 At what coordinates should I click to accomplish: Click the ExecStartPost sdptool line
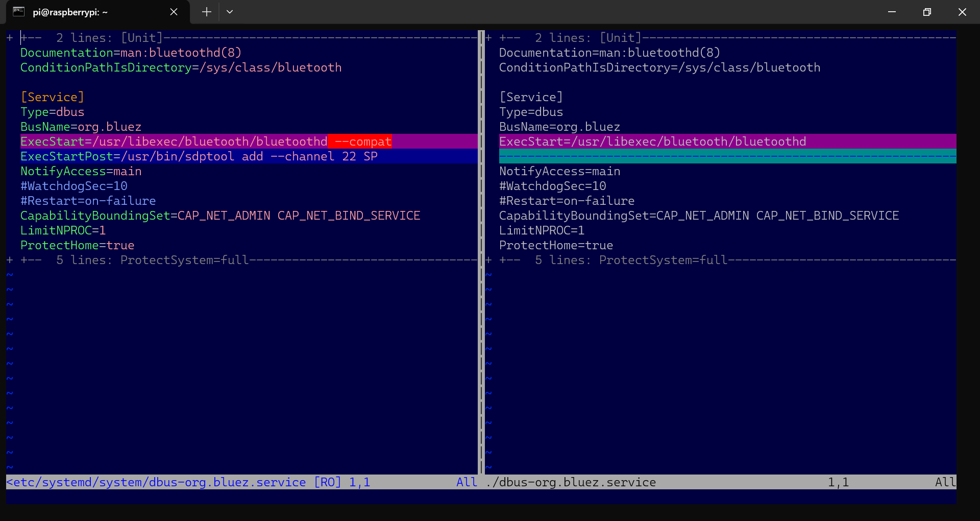point(249,156)
